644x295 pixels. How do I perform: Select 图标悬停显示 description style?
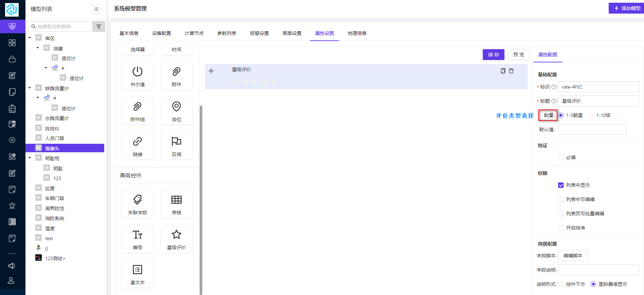[593, 284]
